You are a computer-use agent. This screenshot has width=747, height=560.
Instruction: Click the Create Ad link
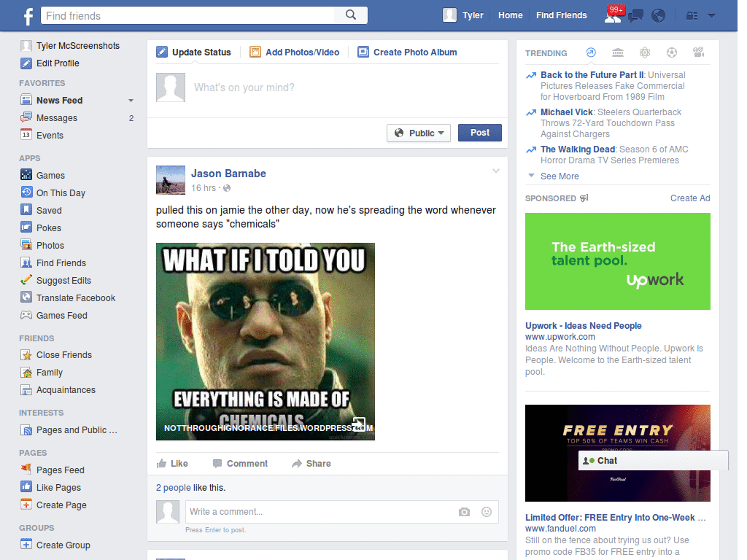[x=690, y=198]
